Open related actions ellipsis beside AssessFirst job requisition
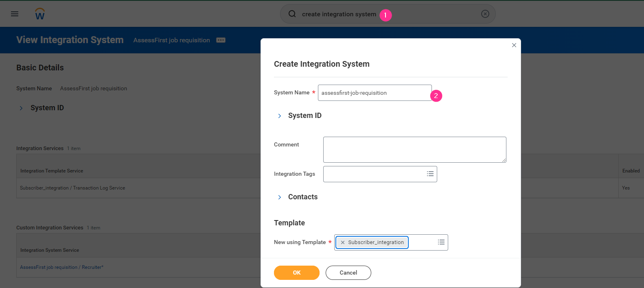The height and width of the screenshot is (288, 644). 221,40
